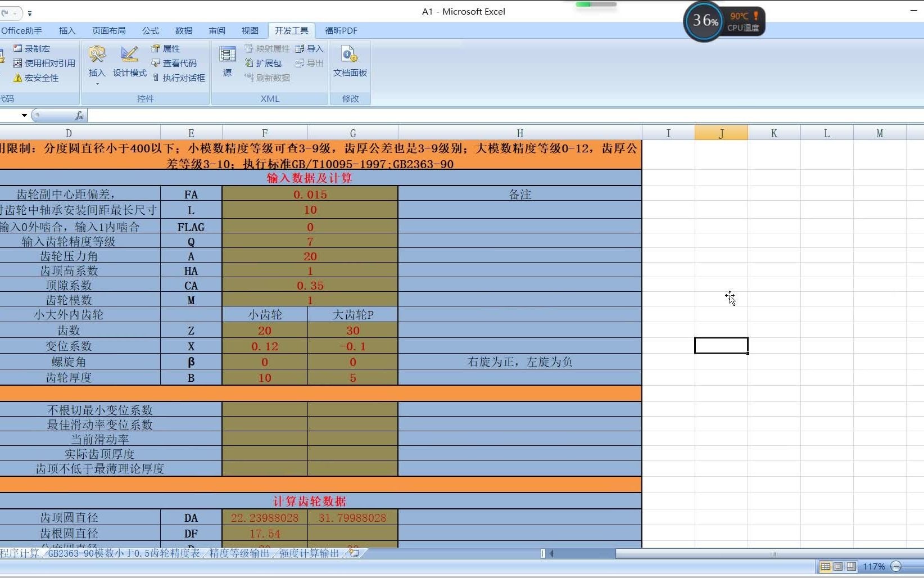
Task: Click the FLAG value cell showing 0
Action: 310,227
